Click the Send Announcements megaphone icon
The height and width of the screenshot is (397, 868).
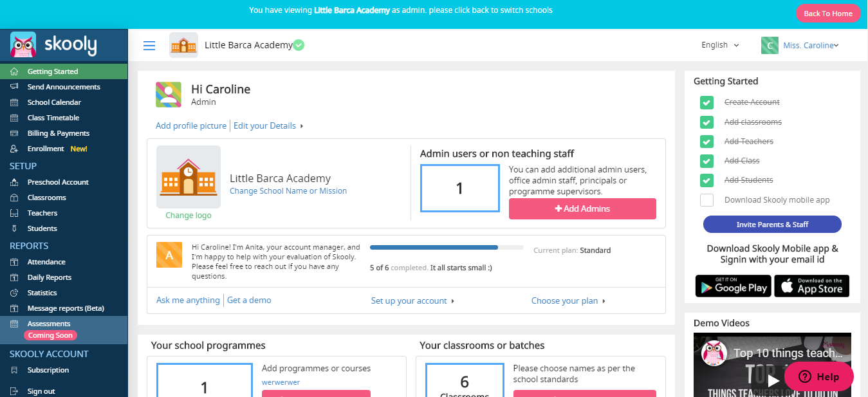click(14, 87)
